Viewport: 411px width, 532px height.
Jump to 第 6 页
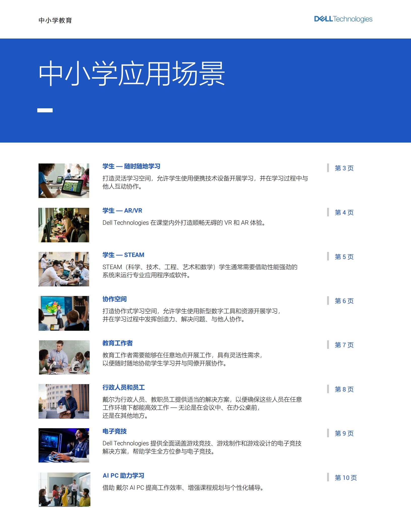point(344,301)
